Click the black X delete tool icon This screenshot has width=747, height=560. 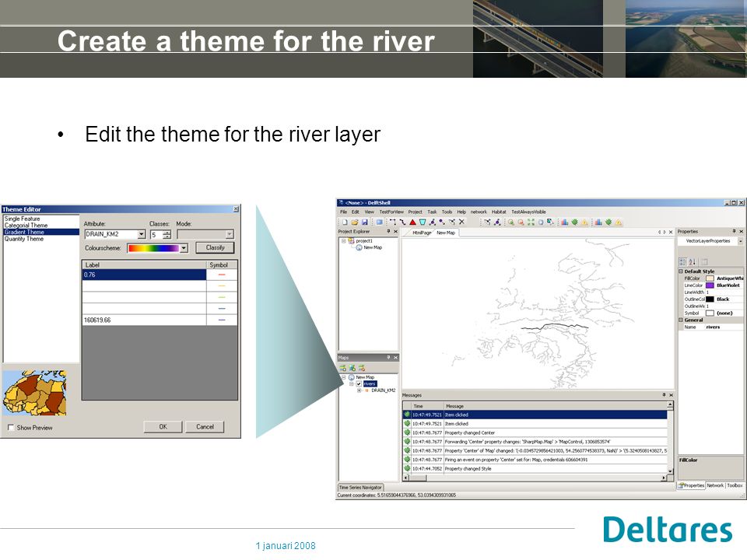(x=461, y=222)
